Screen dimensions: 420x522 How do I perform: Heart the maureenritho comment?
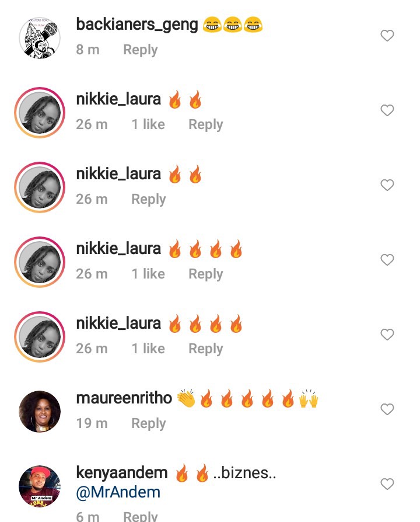(387, 409)
